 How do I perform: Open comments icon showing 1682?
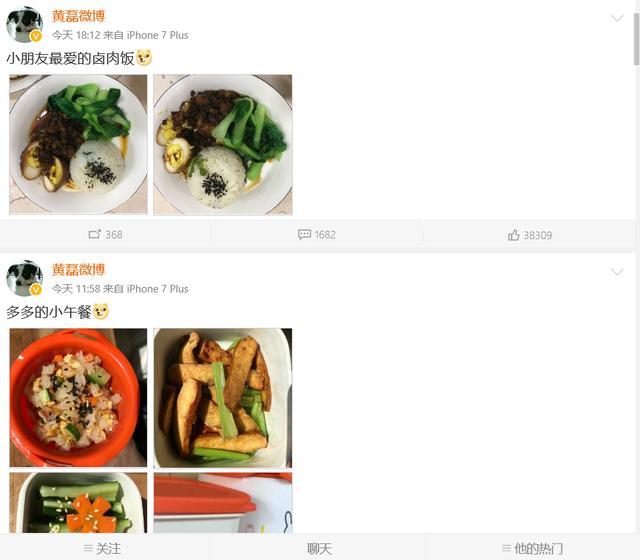(x=304, y=234)
